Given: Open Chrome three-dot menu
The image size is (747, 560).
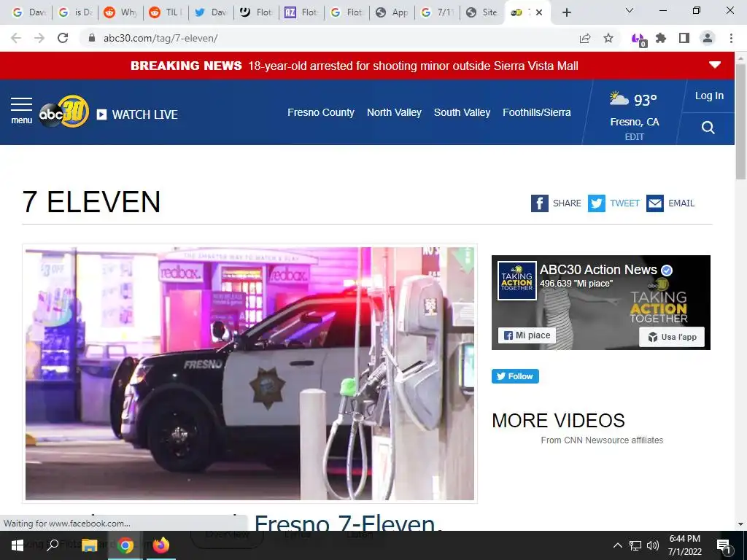Looking at the screenshot, I should pos(731,38).
